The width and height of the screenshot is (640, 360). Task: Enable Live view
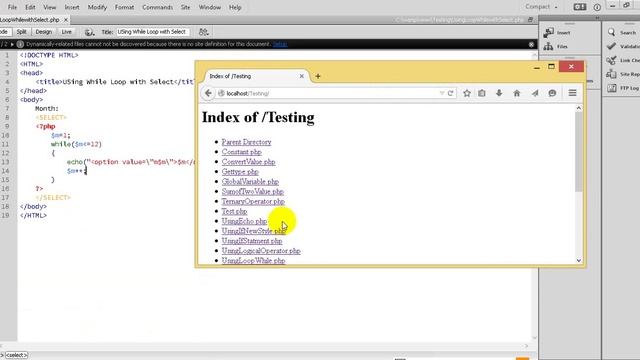(67, 32)
